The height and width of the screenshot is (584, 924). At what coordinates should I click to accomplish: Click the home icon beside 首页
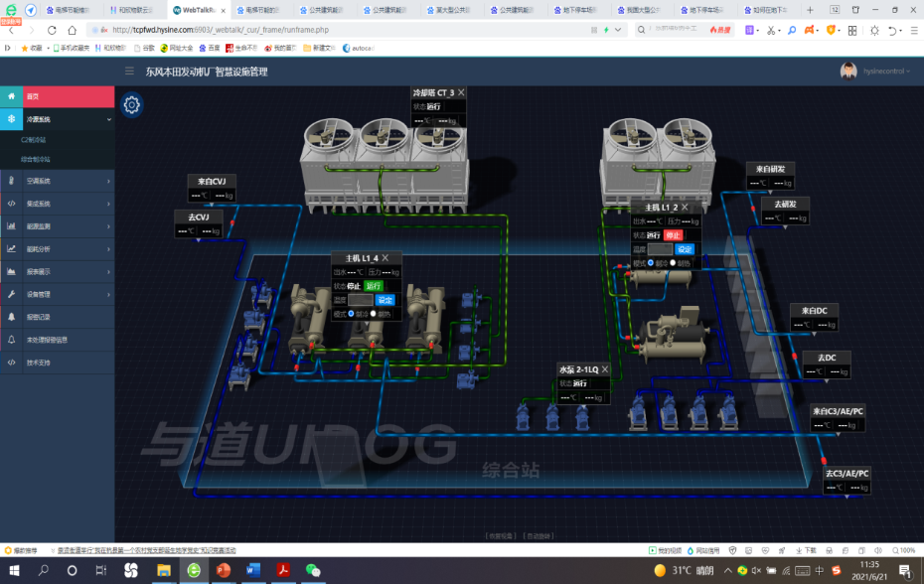[x=11, y=96]
